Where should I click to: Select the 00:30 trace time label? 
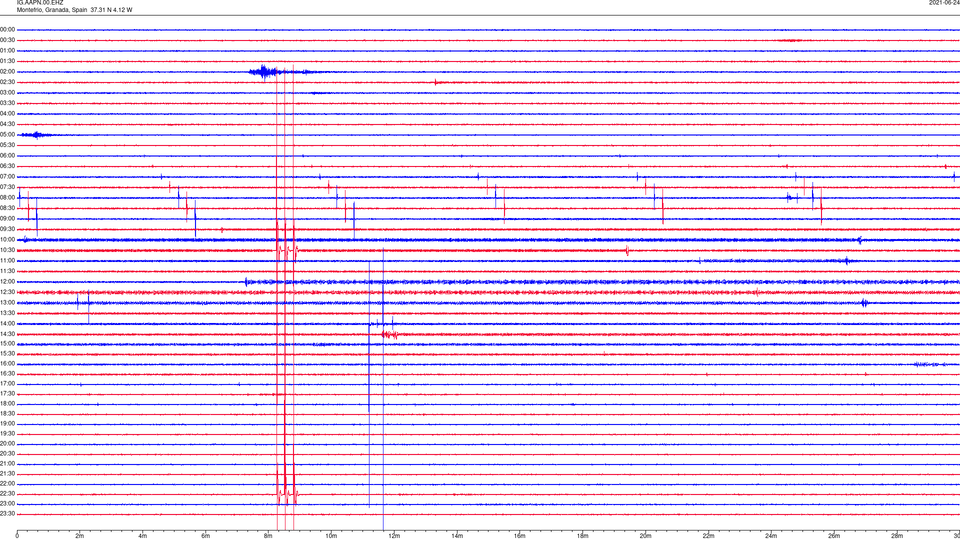[x=7, y=40]
